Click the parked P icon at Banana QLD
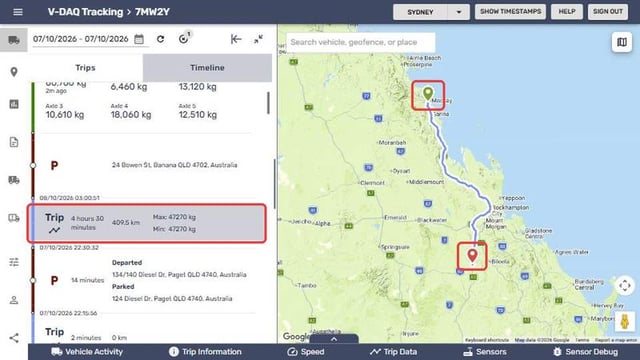Image resolution: width=640 pixels, height=360 pixels. [54, 165]
